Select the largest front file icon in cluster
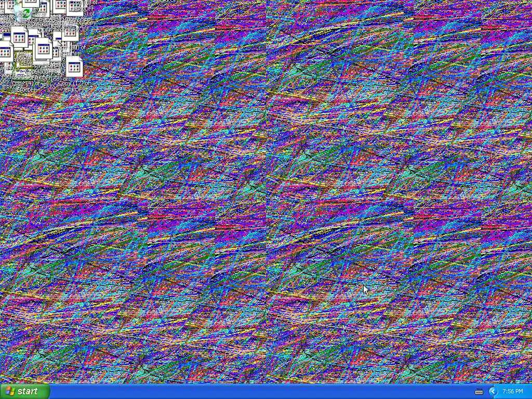The height and width of the screenshot is (399, 532). point(43,49)
